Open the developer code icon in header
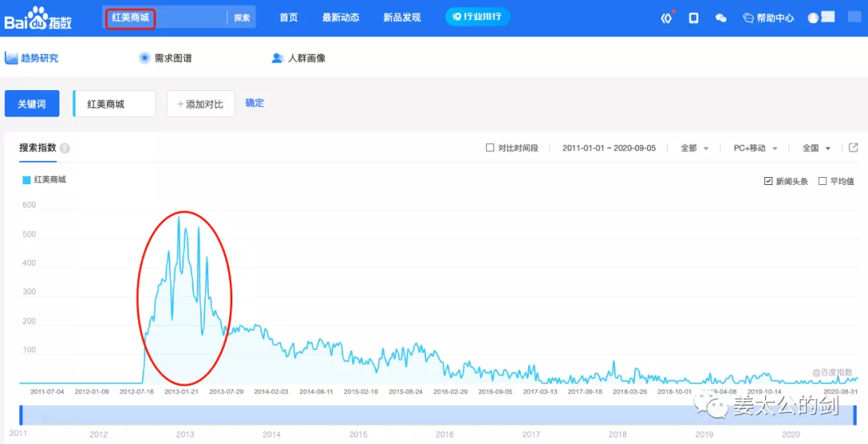 pos(666,18)
